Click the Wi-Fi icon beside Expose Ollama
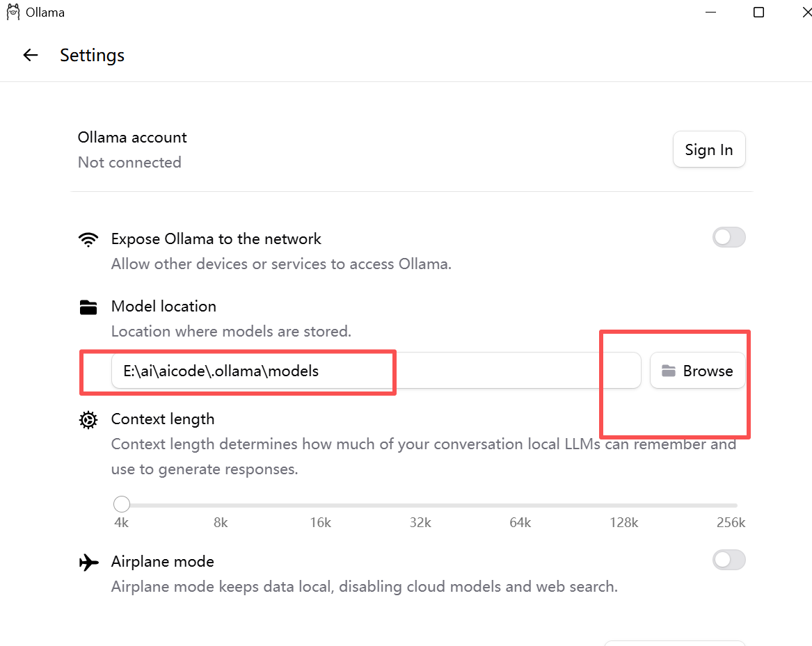 pos(88,239)
